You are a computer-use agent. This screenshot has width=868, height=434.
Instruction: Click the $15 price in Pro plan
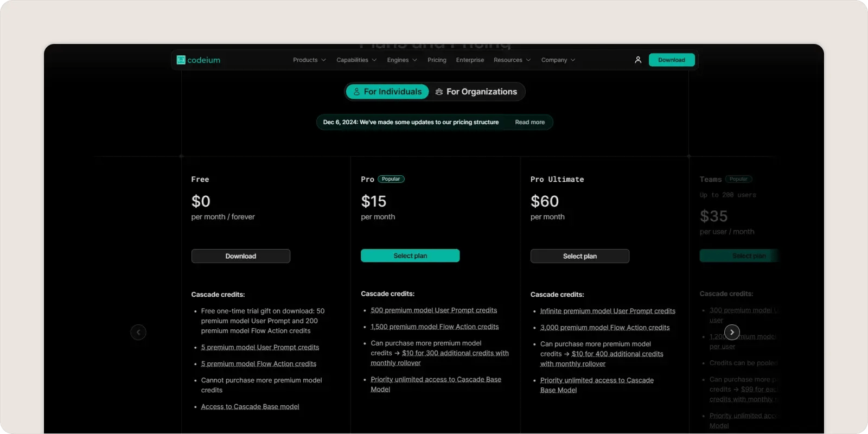point(374,201)
